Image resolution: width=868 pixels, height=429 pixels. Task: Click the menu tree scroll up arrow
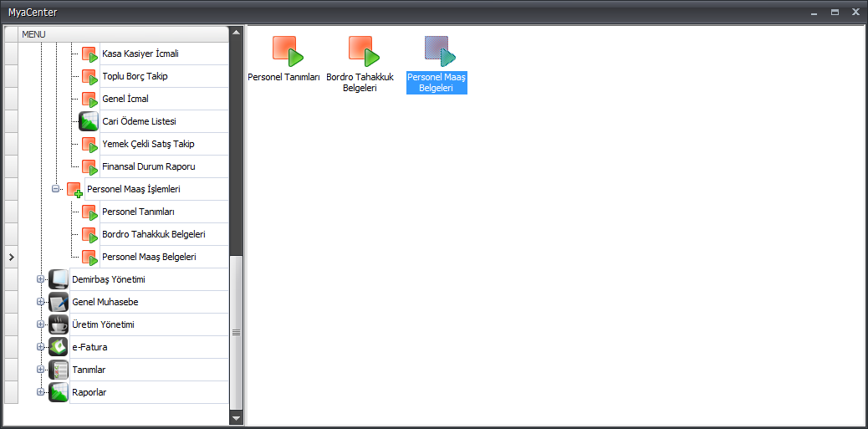[x=236, y=33]
